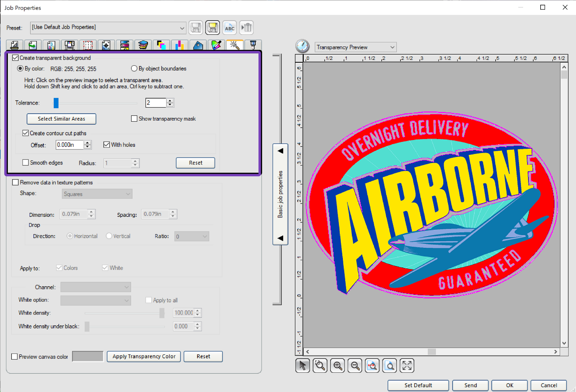Image resolution: width=576 pixels, height=392 pixels.
Task: Collapse panel using upper black arrow
Action: coord(280,151)
